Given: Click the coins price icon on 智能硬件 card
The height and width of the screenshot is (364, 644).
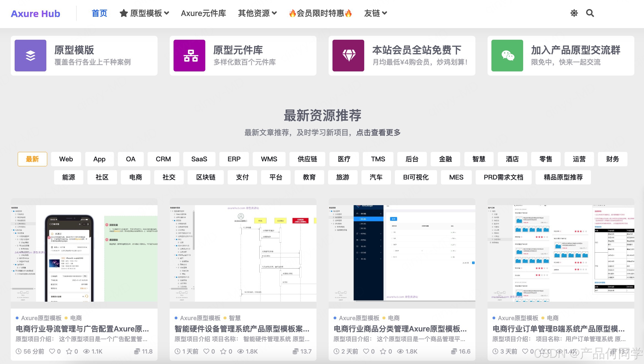Looking at the screenshot, I should (x=295, y=351).
